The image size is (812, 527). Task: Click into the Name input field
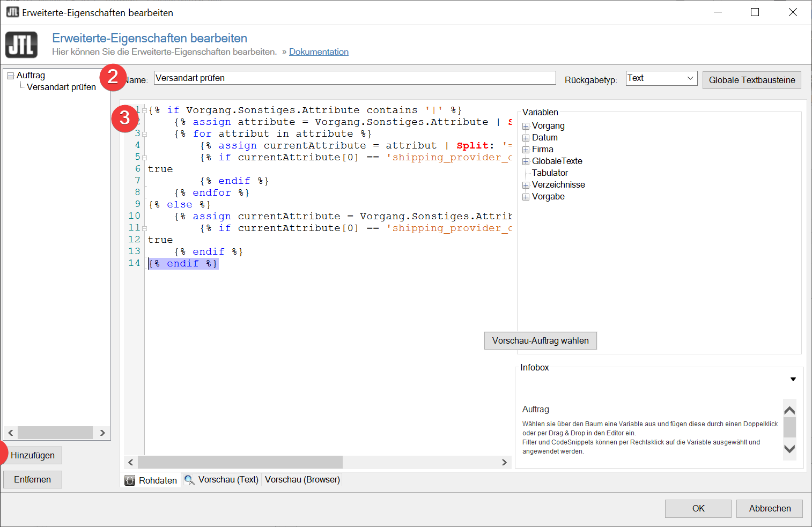coord(354,78)
